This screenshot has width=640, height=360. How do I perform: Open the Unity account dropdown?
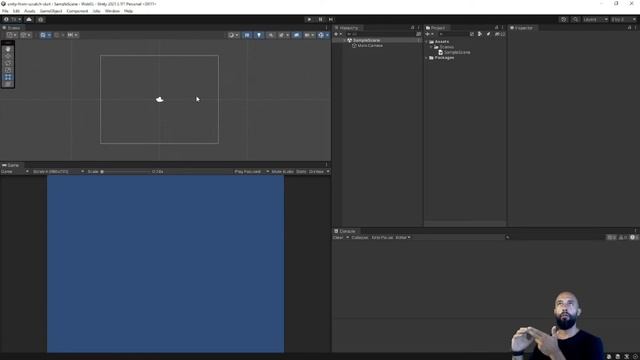(12, 19)
